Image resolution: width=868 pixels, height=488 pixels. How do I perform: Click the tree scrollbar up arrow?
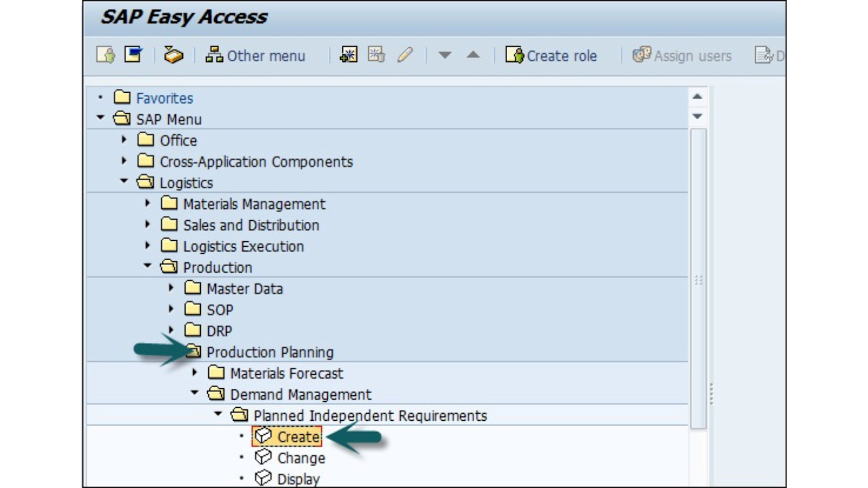click(698, 97)
